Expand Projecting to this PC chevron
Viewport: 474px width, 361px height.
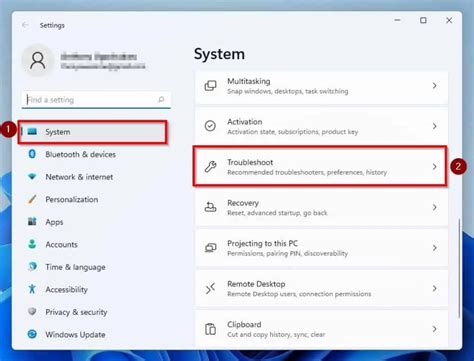coord(434,248)
